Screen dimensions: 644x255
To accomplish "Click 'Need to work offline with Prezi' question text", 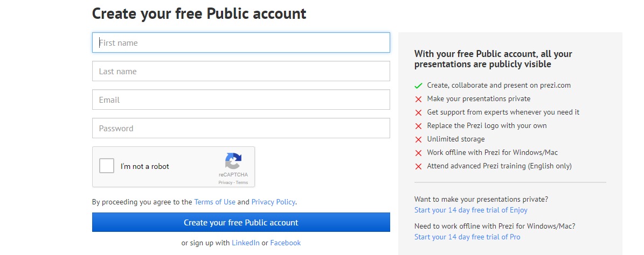I will pyautogui.click(x=495, y=226).
